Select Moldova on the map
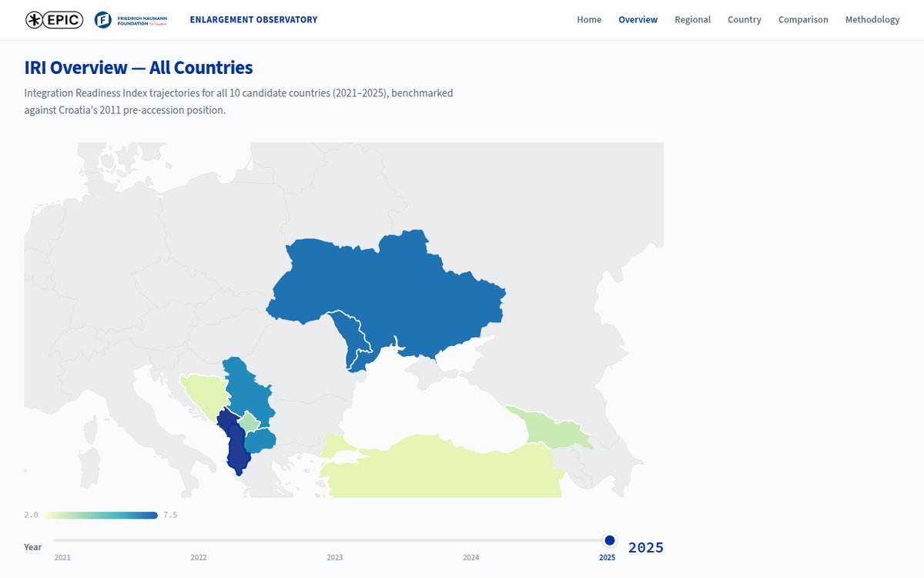924x578 pixels. pyautogui.click(x=353, y=338)
